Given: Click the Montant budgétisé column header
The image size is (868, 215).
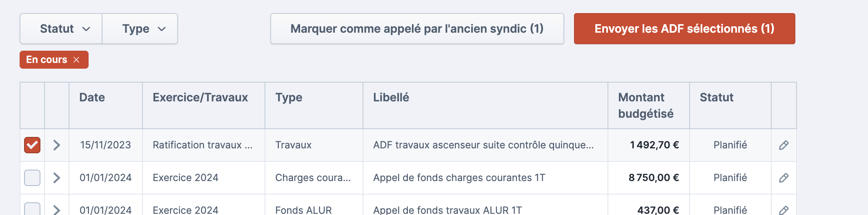Looking at the screenshot, I should (x=645, y=105).
